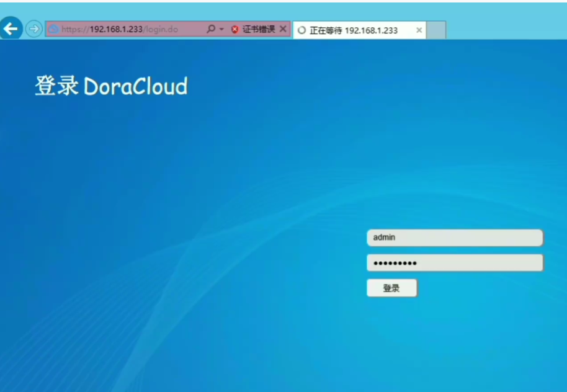Click the search magnifier icon in address bar
Image resolution: width=567 pixels, height=392 pixels.
(x=211, y=29)
